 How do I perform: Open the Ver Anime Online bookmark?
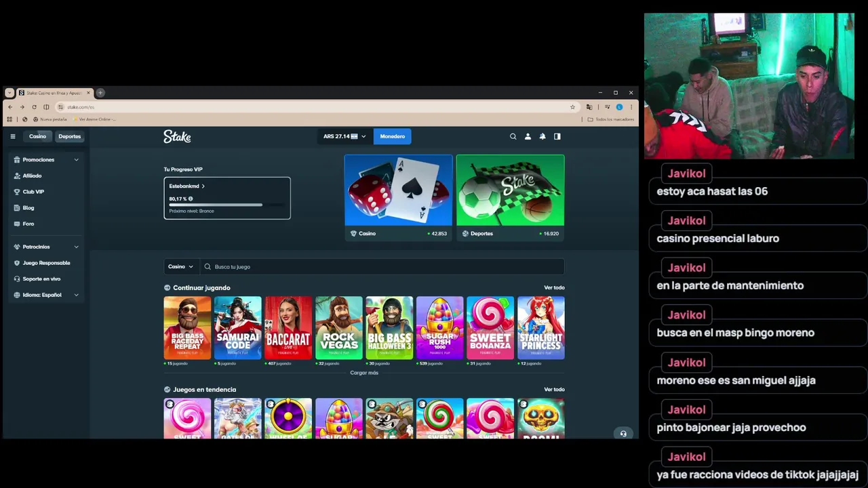94,119
